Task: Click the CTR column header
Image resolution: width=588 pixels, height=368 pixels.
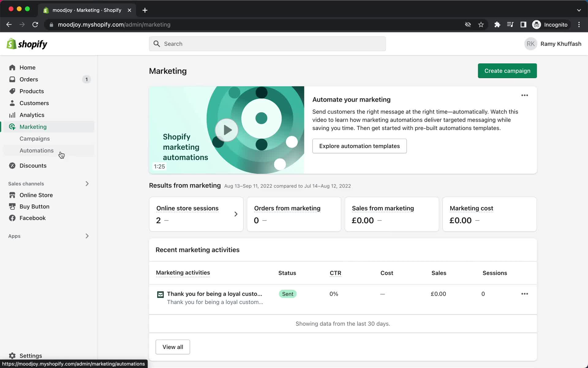Action: pyautogui.click(x=335, y=273)
